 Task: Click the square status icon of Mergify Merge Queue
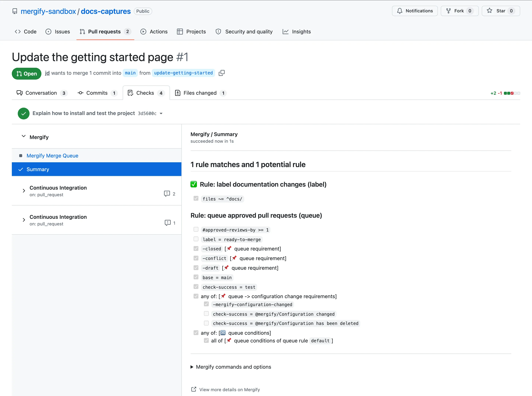(x=21, y=156)
